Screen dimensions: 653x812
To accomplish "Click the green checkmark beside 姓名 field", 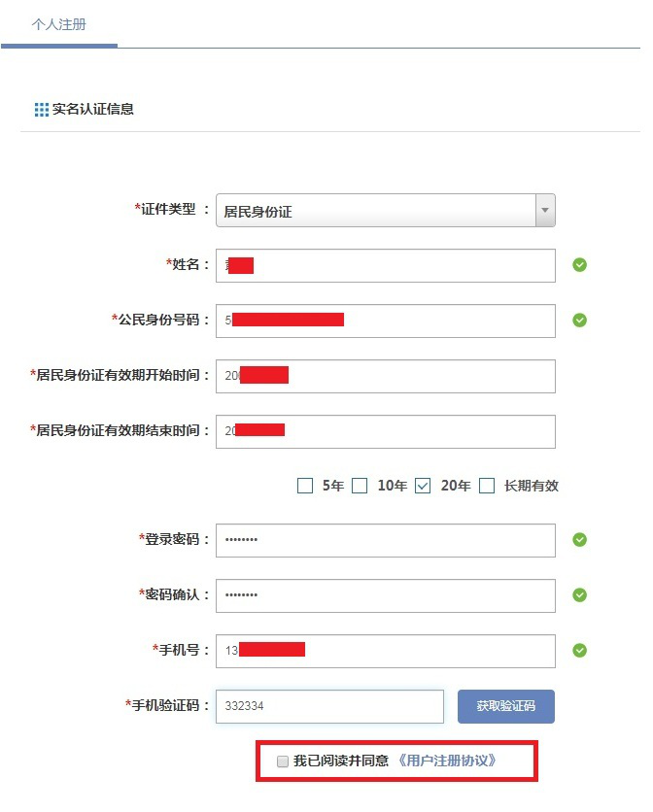I will coord(579,265).
